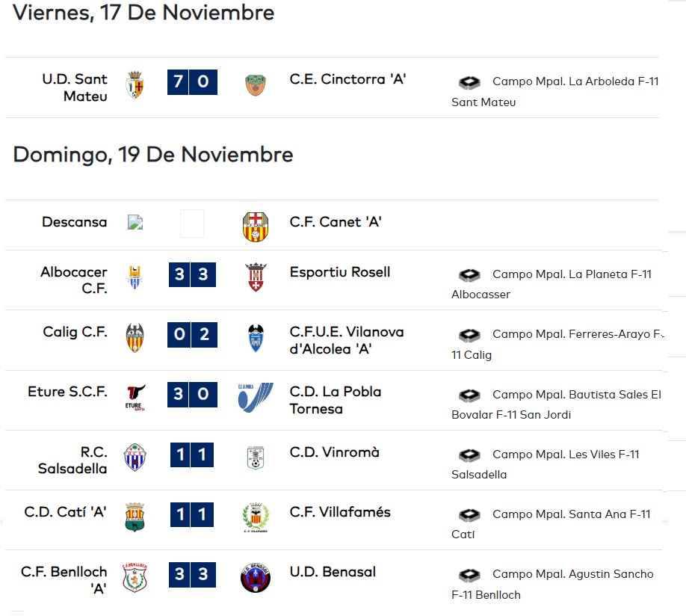This screenshot has height=616, width=686.
Task: Click the Esportiu Rosell team crest
Action: [256, 277]
